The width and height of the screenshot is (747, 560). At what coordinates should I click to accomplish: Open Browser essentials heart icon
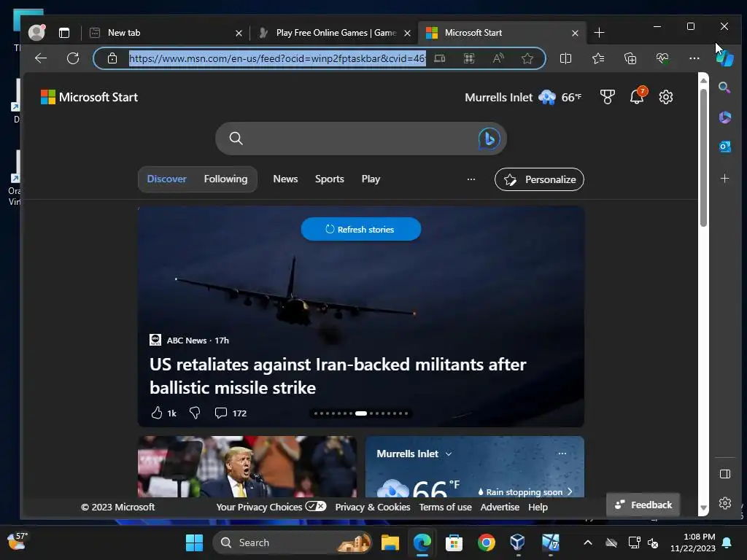(x=662, y=58)
